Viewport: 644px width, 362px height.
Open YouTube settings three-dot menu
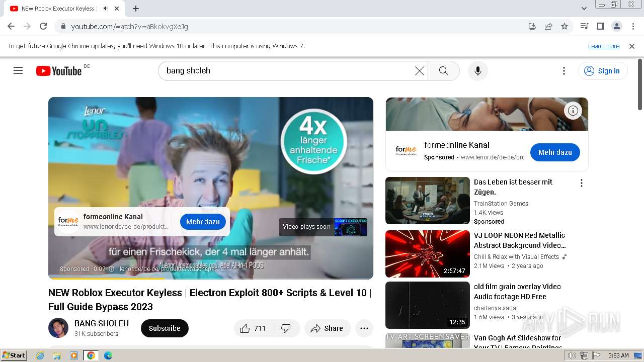coord(564,71)
